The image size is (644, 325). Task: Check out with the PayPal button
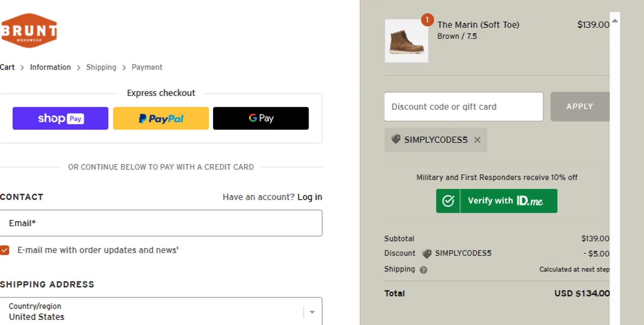(161, 118)
